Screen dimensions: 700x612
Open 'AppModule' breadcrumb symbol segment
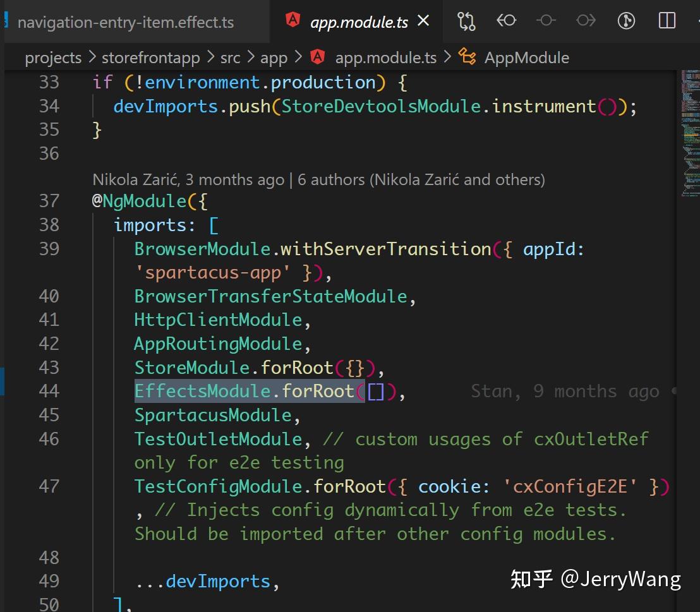coord(527,58)
